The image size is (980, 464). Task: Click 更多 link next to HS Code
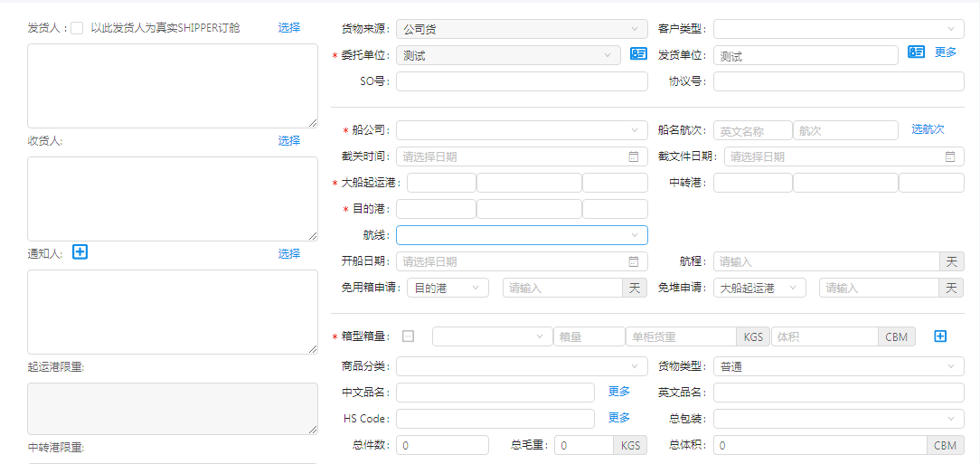tap(619, 418)
